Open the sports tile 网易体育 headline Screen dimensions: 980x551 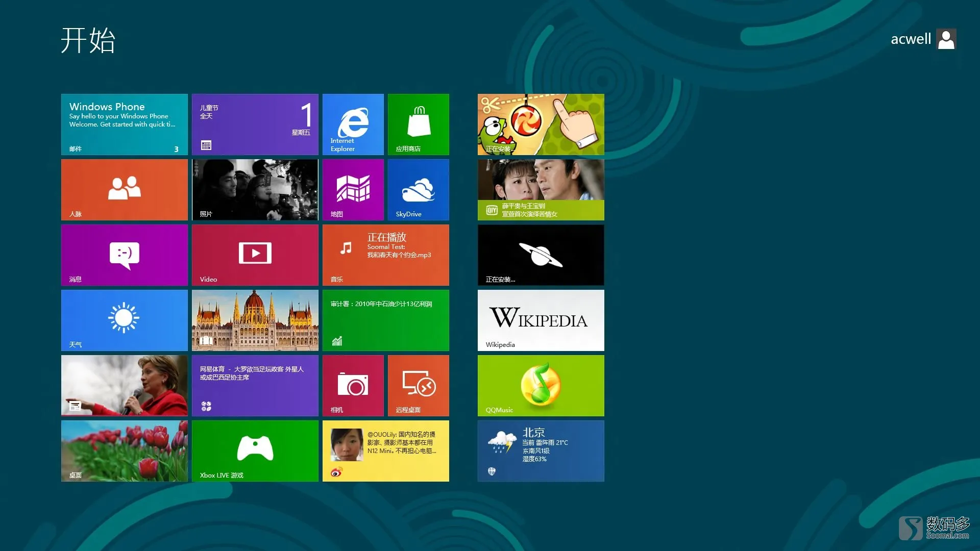(255, 386)
